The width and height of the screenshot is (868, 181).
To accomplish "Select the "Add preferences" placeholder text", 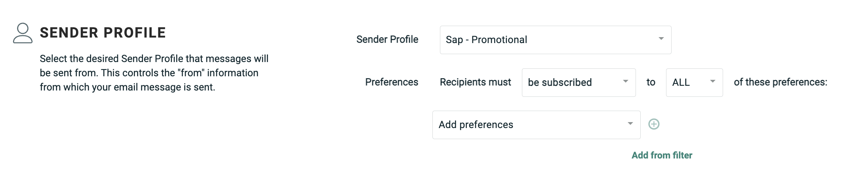I will (476, 125).
